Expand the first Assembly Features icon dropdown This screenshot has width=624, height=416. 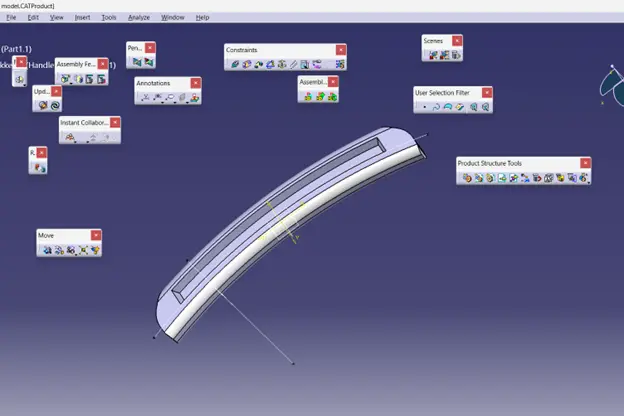coord(71,82)
